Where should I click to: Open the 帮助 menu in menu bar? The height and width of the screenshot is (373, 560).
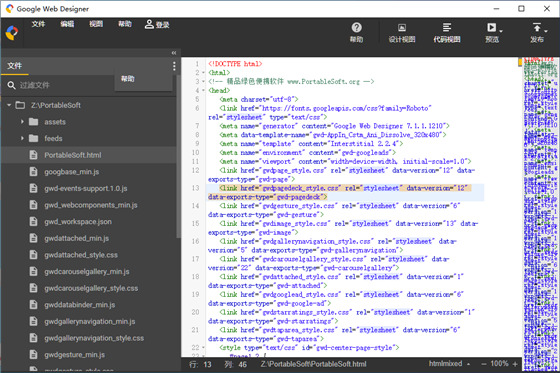125,24
